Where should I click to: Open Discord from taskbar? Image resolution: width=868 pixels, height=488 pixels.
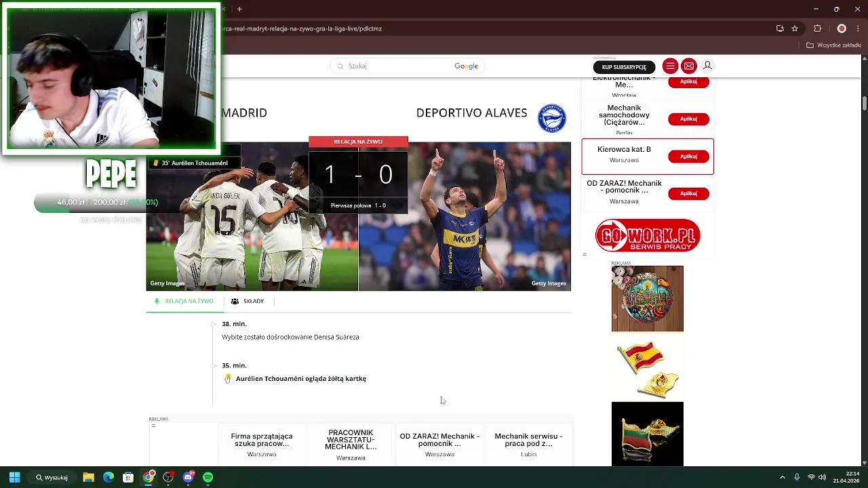pyautogui.click(x=188, y=477)
